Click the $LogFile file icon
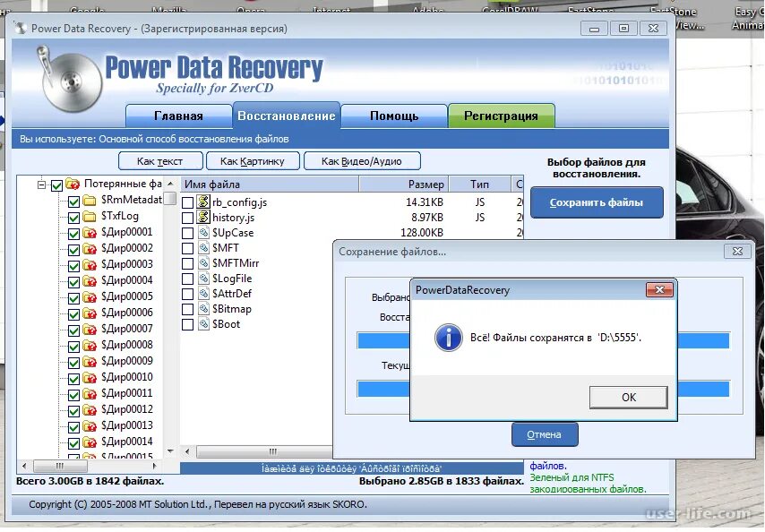The width and height of the screenshot is (765, 532). pyautogui.click(x=203, y=279)
